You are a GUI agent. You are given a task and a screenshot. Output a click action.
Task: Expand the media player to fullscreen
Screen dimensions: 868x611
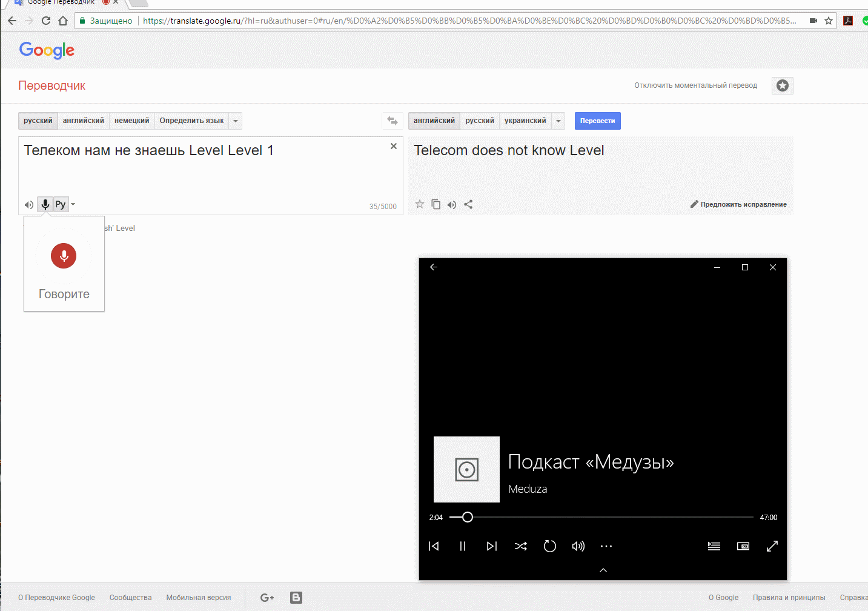tap(772, 546)
